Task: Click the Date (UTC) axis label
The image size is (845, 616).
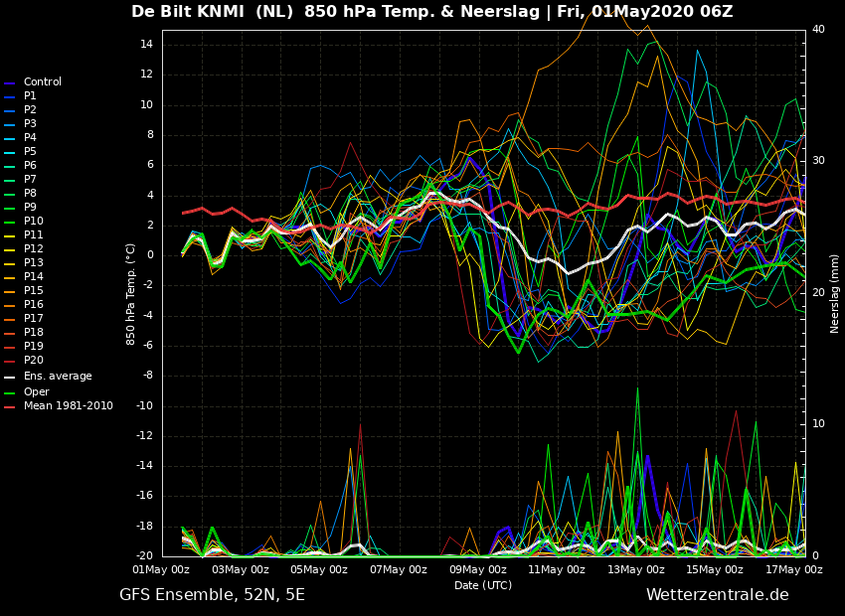Action: [483, 585]
